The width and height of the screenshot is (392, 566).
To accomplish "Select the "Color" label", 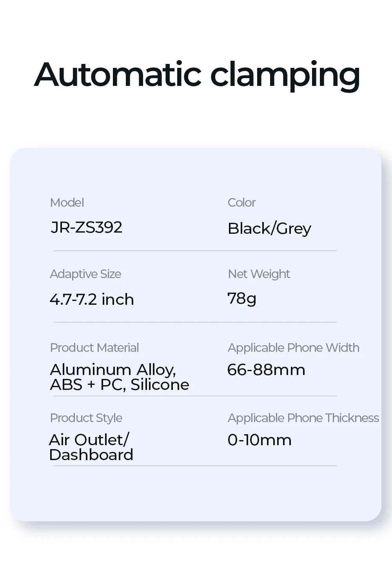I will click(x=241, y=202).
